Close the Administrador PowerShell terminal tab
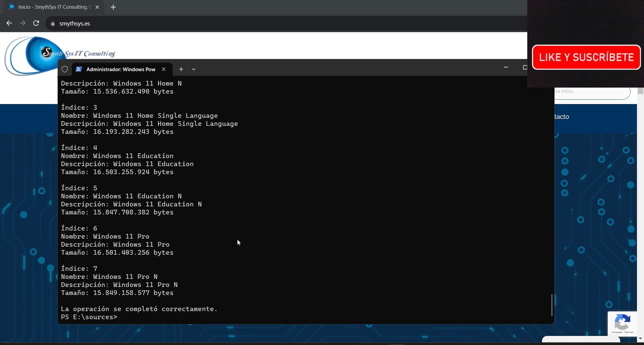The width and height of the screenshot is (644, 345). click(x=164, y=69)
